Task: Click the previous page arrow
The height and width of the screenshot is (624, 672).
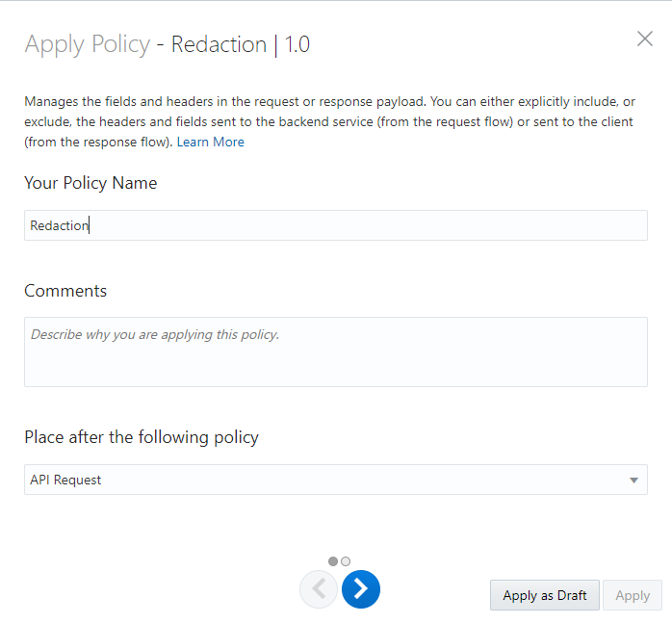Action: pos(319,589)
